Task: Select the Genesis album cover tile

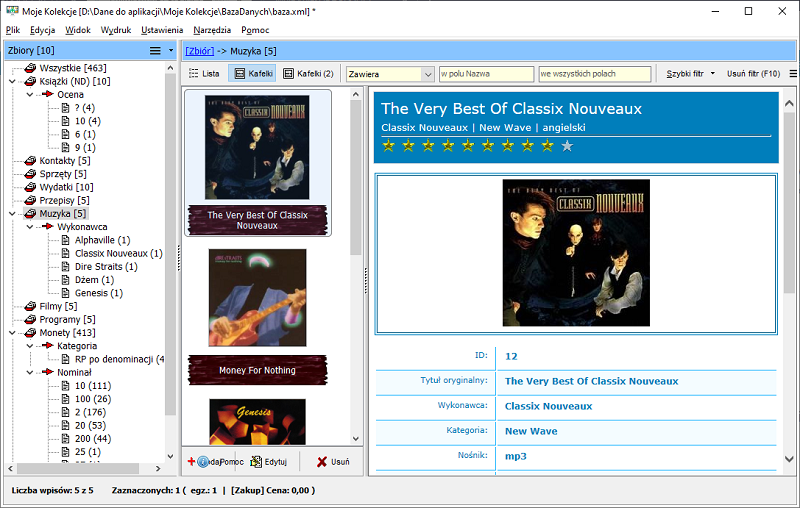Action: click(x=257, y=422)
